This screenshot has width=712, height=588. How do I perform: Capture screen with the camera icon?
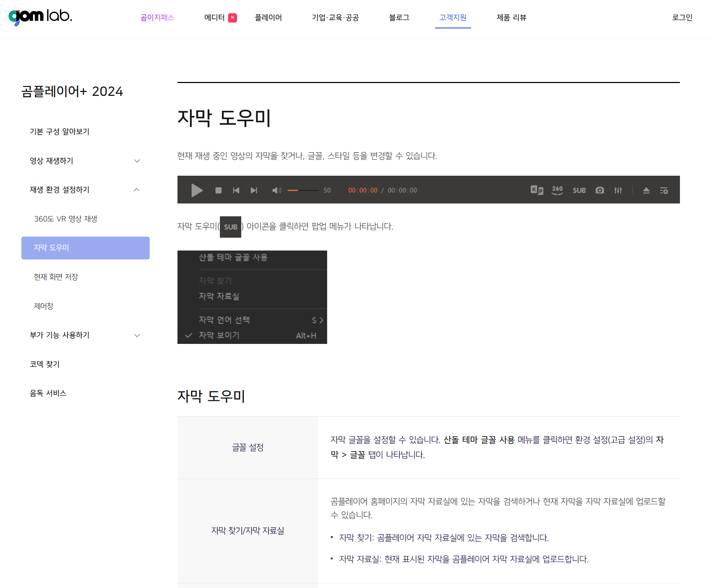coord(600,190)
